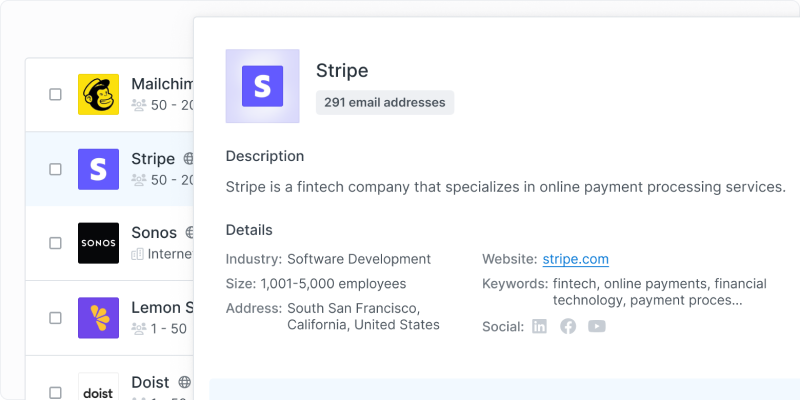Viewport: 800px width, 400px height.
Task: Click the Doist logo in the list
Action: coord(98,387)
